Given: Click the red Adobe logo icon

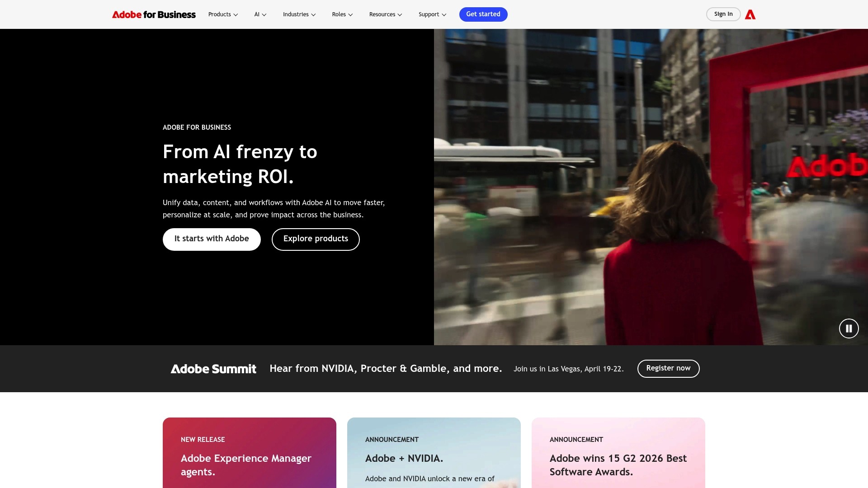Looking at the screenshot, I should [x=750, y=14].
